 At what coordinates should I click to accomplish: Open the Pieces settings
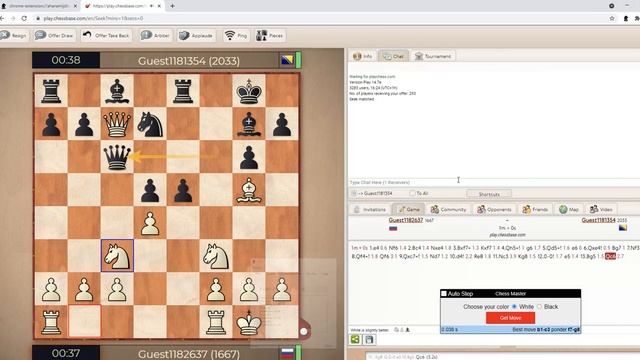click(269, 36)
